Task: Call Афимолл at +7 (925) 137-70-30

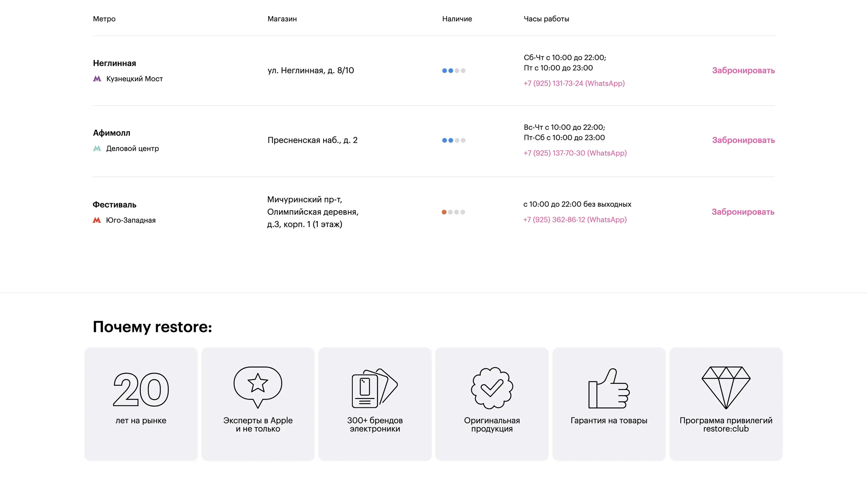Action: (x=575, y=153)
